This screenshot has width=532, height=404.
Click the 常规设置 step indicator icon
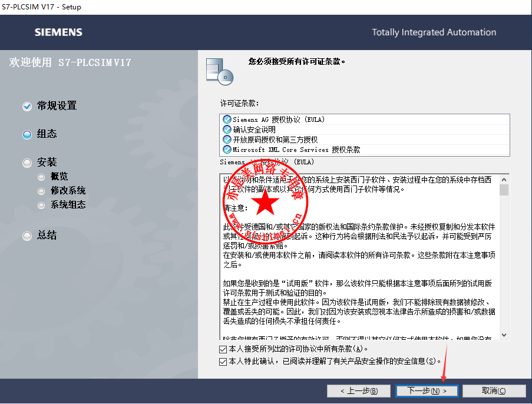coord(27,106)
